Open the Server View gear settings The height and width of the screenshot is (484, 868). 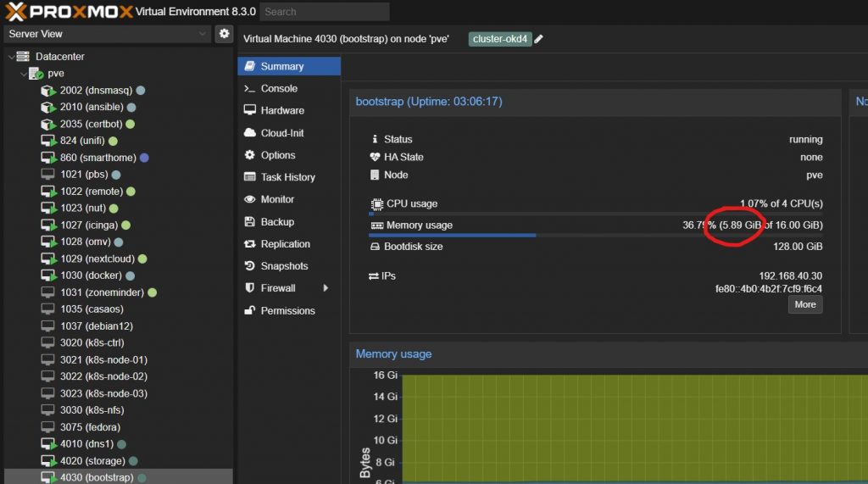click(x=224, y=34)
